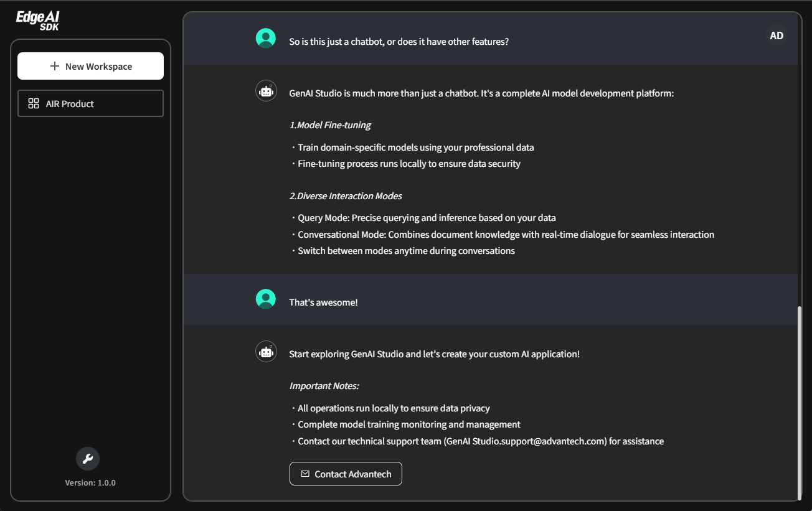Click the Model Fine-tuning heading
The height and width of the screenshot is (511, 812).
click(330, 124)
